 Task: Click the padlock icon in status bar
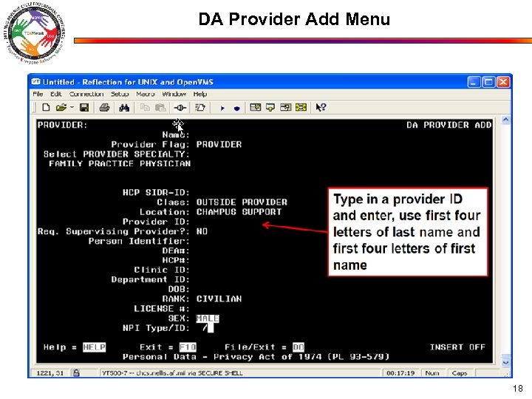[x=76, y=373]
